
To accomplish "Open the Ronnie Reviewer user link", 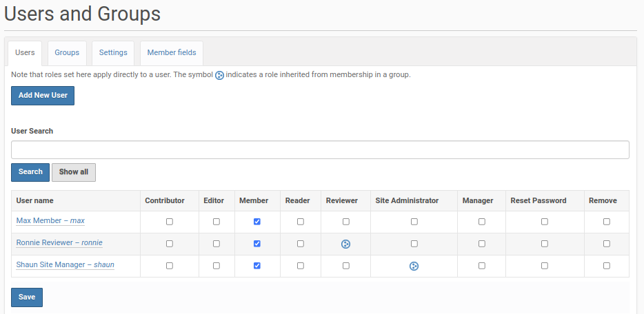I will (x=59, y=243).
